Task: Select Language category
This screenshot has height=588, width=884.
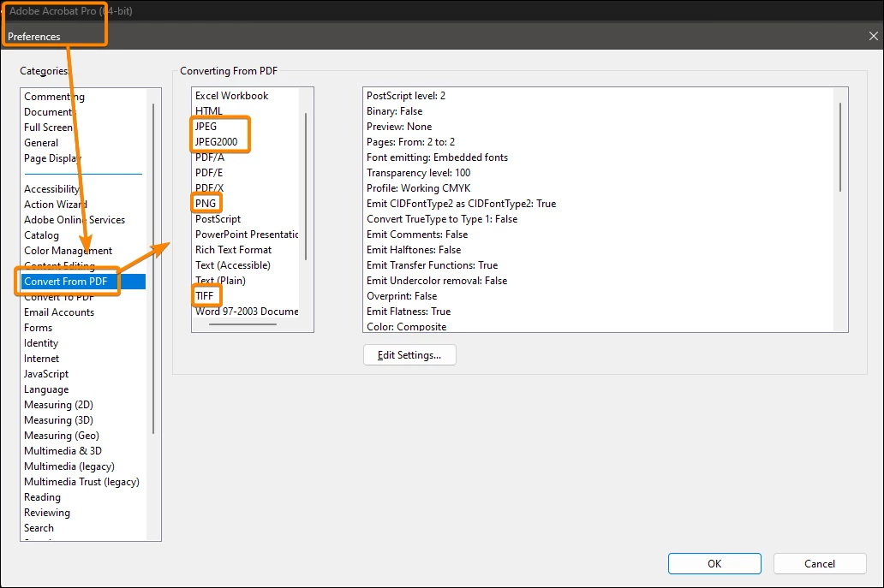Action: pos(46,389)
